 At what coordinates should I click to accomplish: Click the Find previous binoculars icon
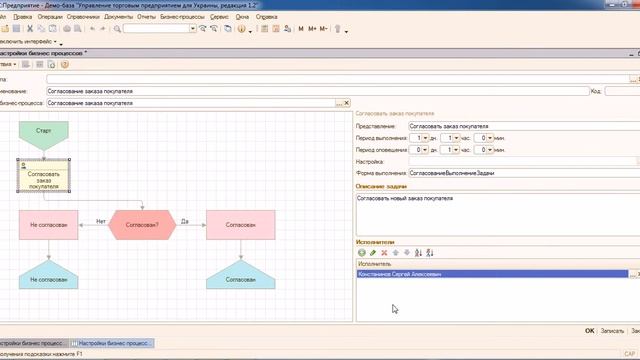[x=214, y=29]
